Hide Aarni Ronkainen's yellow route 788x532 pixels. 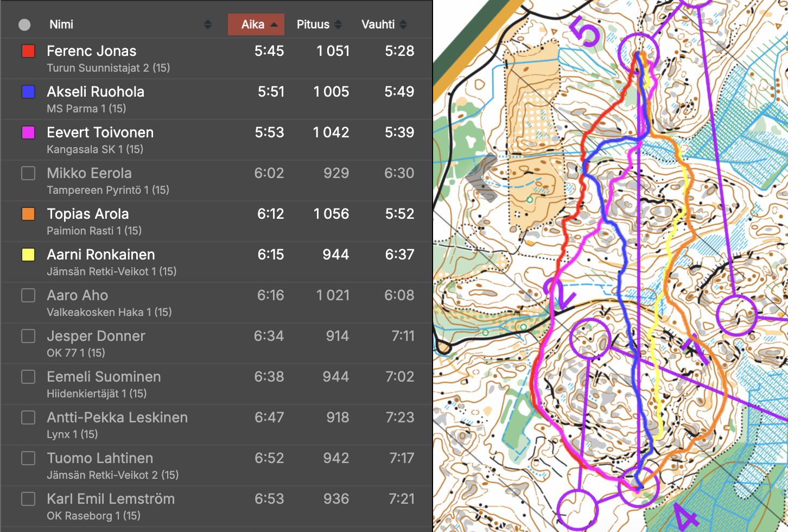tap(28, 255)
